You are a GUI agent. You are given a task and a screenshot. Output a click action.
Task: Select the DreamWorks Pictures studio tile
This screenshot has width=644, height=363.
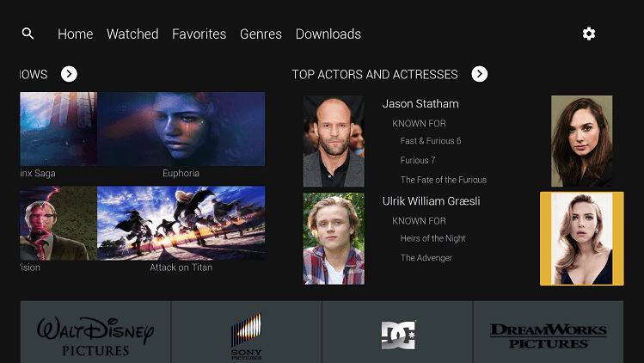[x=549, y=332]
